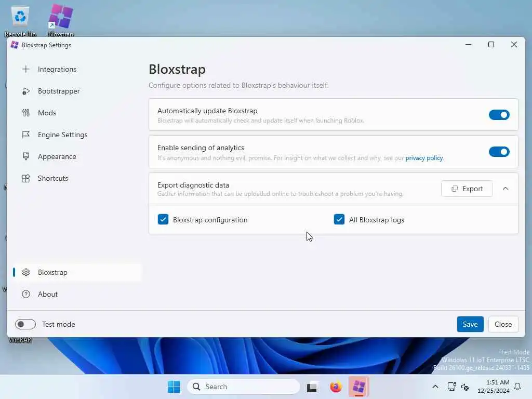
Task: Open Recycle Bin desktop icon
Action: pyautogui.click(x=20, y=20)
